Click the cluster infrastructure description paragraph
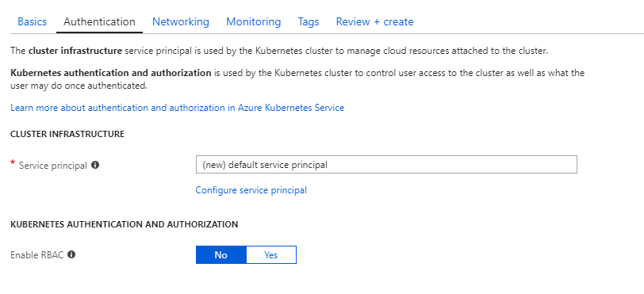644x294 pixels. [279, 52]
